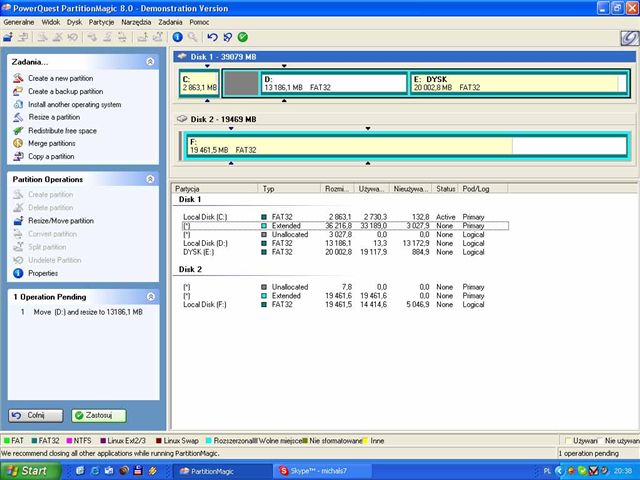Click the Create a new partition link
The height and width of the screenshot is (480, 640).
point(60,78)
